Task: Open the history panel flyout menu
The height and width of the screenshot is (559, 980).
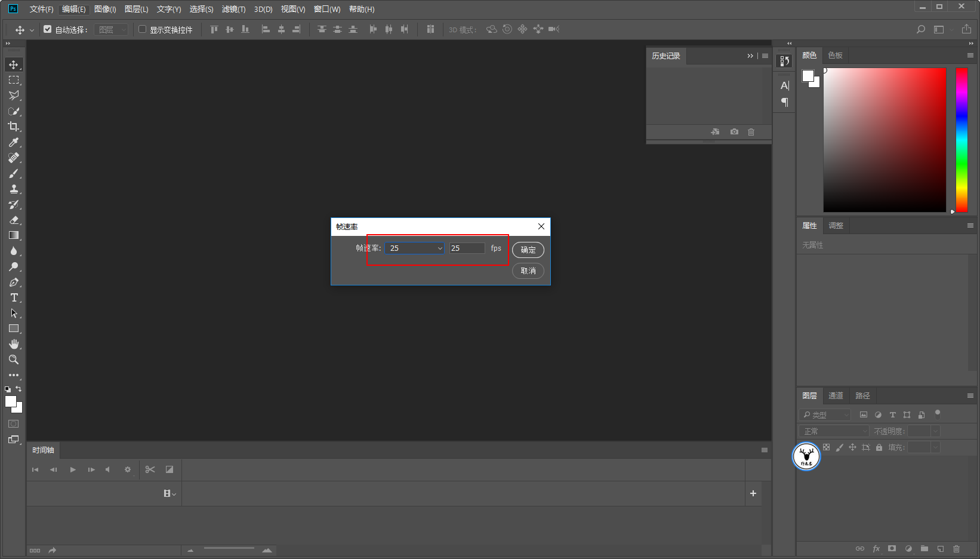Action: point(765,56)
